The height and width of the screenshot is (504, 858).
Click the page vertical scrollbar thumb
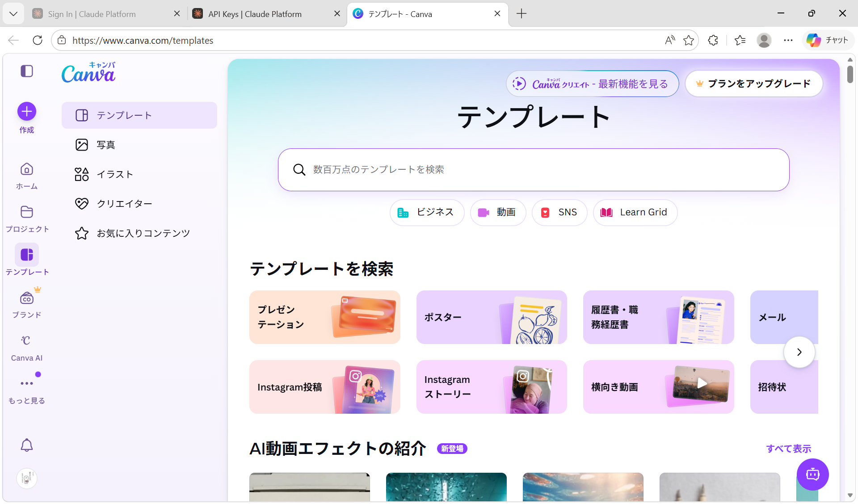coord(850,74)
